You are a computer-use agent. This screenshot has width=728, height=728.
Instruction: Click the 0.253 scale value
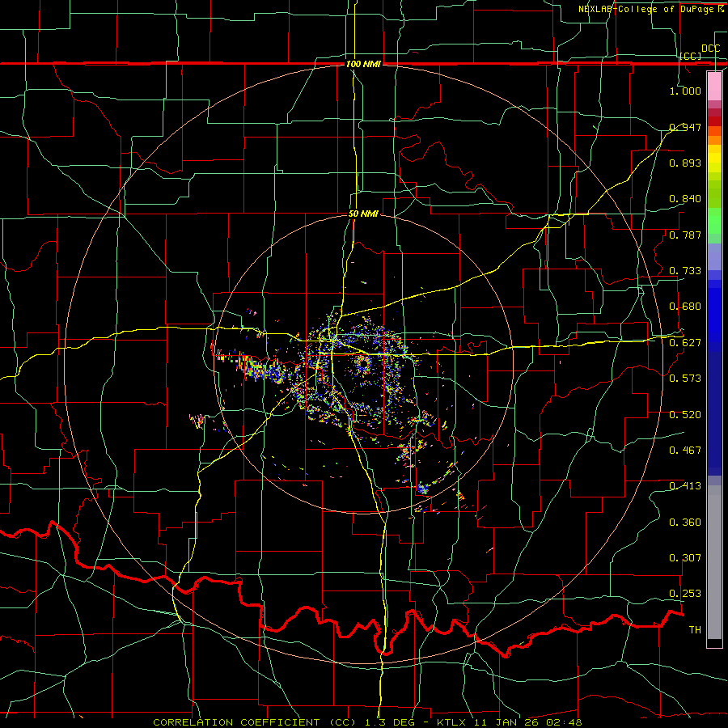coord(685,594)
